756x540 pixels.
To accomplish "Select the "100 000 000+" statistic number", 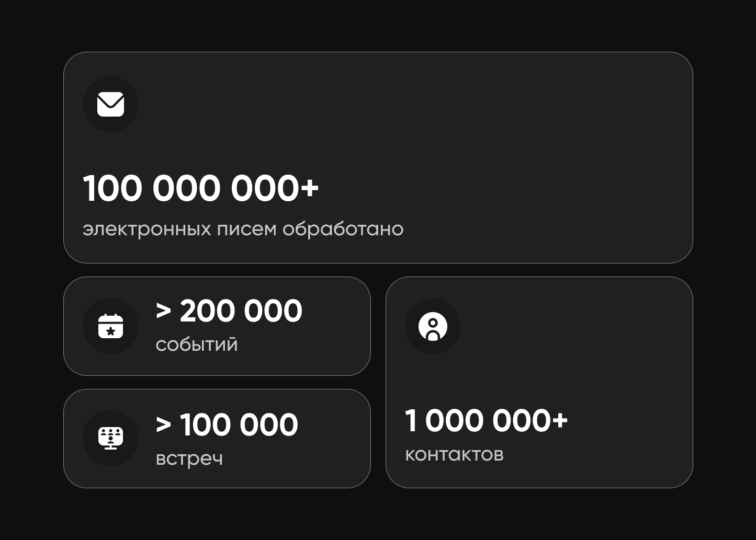I will tap(200, 188).
